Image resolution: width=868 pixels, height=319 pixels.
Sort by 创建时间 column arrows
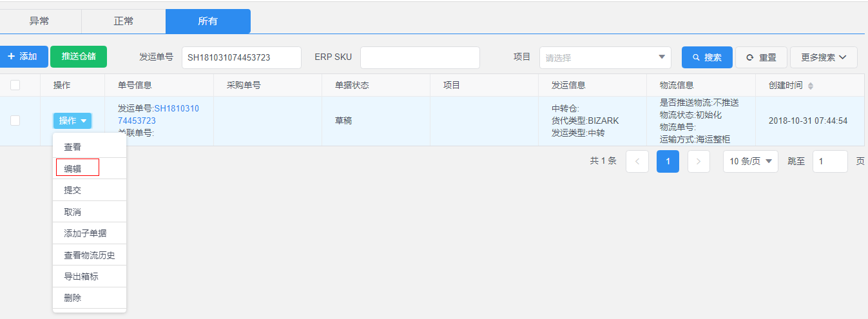pyautogui.click(x=811, y=86)
